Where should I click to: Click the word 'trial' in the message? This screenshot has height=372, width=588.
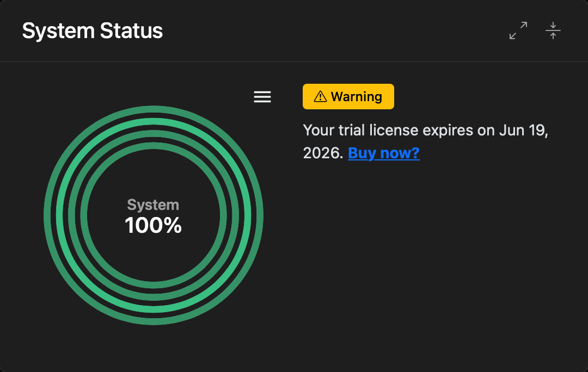click(x=352, y=131)
